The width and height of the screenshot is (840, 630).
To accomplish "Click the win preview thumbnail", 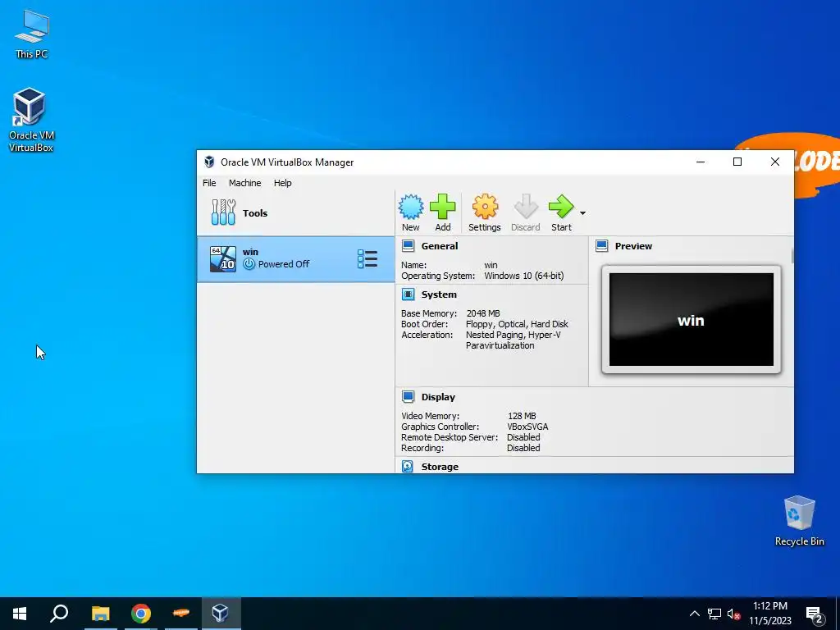I will [x=691, y=320].
